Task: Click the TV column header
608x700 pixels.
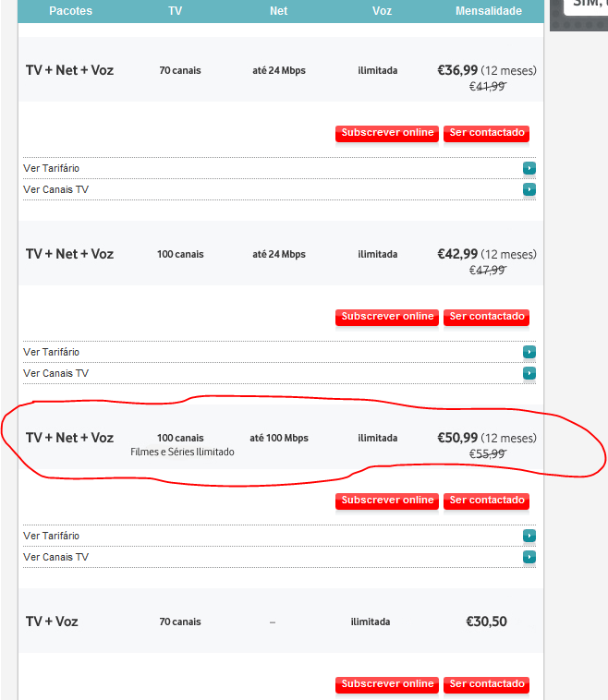Action: [x=176, y=11]
